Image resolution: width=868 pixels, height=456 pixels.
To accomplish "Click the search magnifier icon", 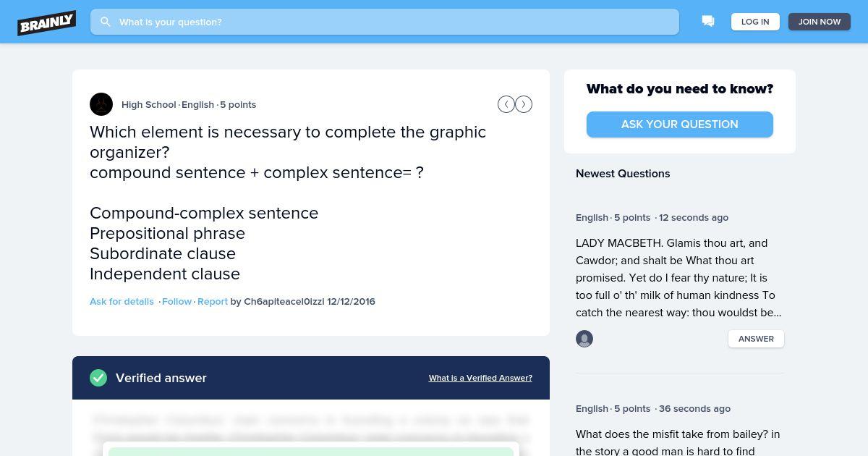I will [106, 22].
